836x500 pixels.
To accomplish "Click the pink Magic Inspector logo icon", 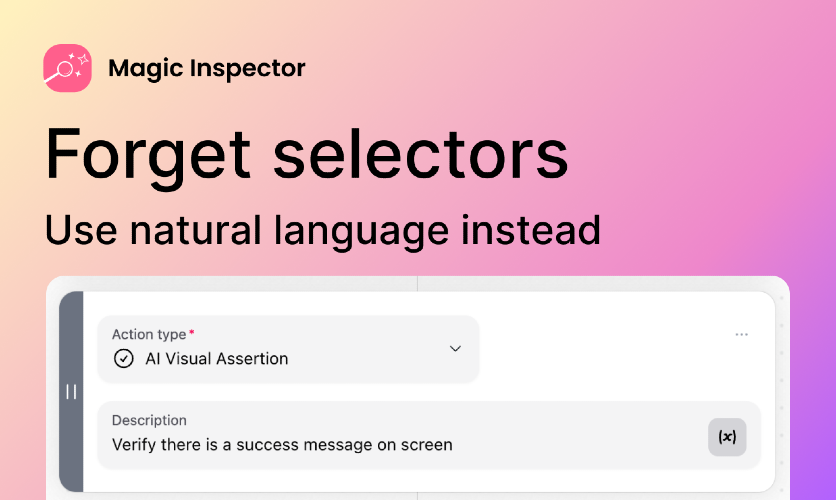I will pyautogui.click(x=67, y=68).
